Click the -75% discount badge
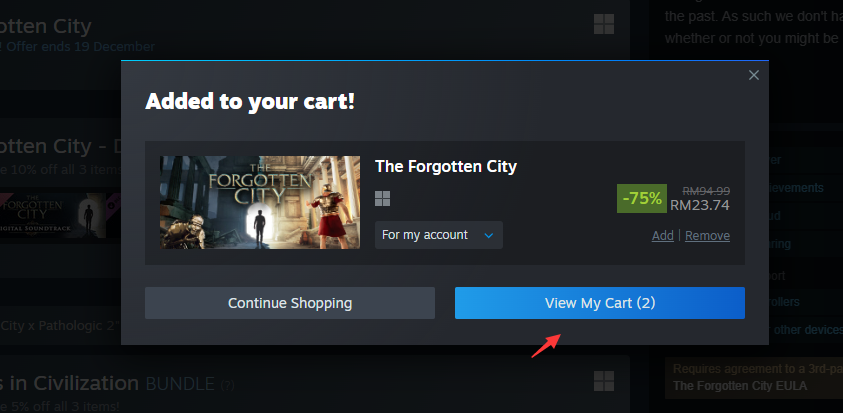The height and width of the screenshot is (413, 843). (x=642, y=198)
